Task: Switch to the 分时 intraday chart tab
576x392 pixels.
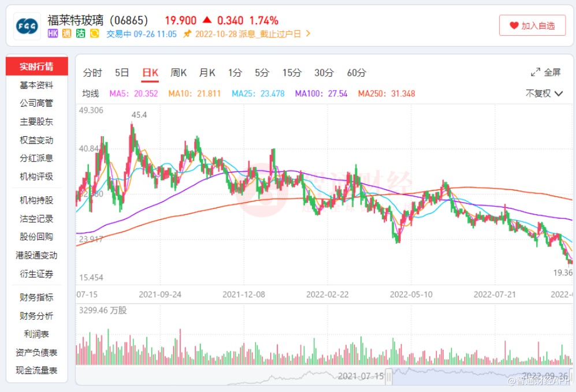Action: 92,73
